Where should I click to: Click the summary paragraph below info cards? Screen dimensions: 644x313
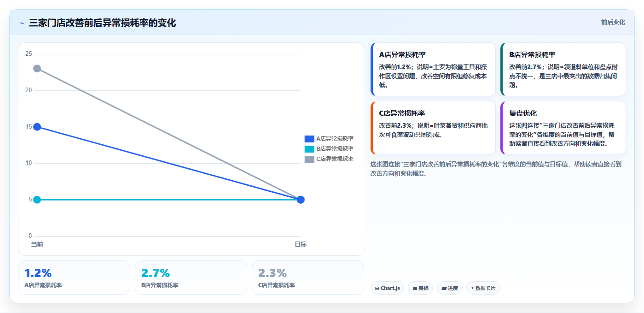coord(496,169)
